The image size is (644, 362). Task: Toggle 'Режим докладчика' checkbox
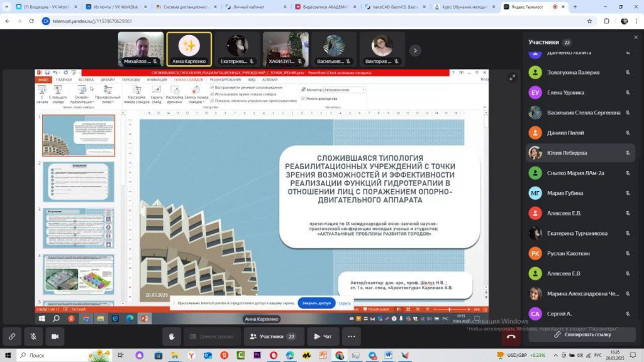pos(303,98)
